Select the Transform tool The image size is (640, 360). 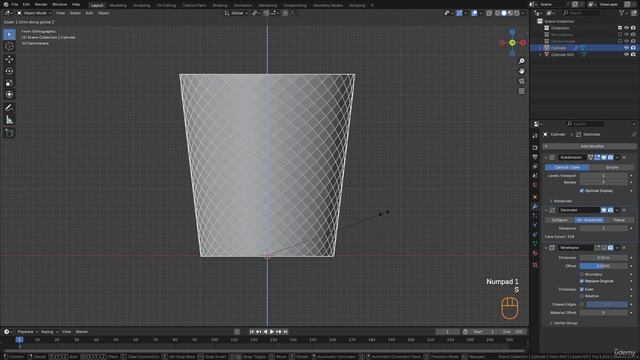tap(9, 95)
